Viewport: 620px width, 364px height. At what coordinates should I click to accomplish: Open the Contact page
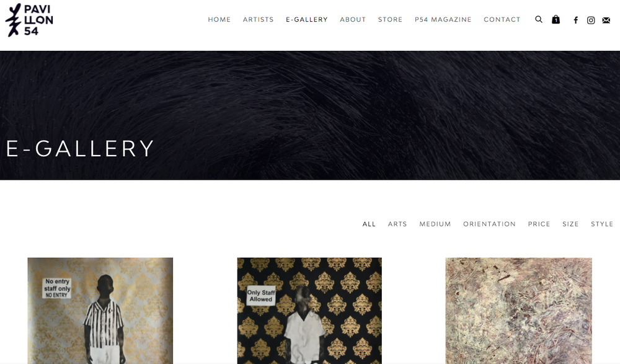pyautogui.click(x=502, y=19)
